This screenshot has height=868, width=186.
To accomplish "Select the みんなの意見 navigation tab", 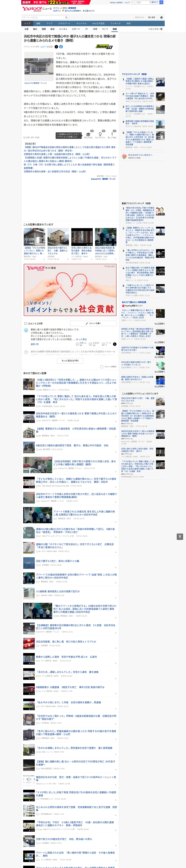I will click(98, 23).
